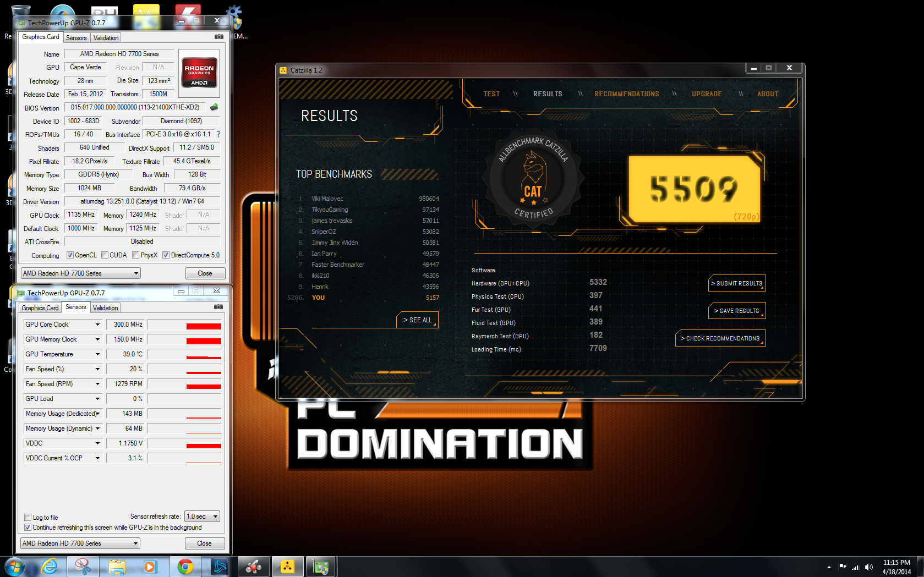Switch to GPU-Z app in the taskbar
This screenshot has width=924, height=577.
tap(321, 567)
